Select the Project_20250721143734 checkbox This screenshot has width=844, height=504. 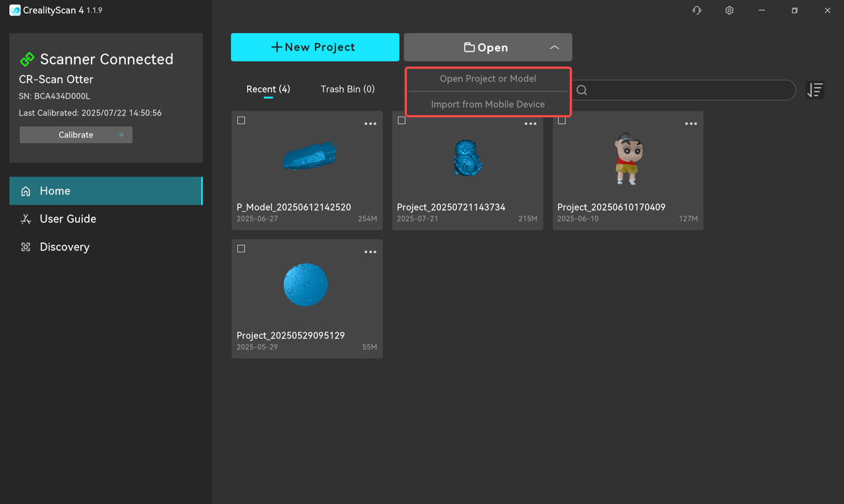[402, 121]
